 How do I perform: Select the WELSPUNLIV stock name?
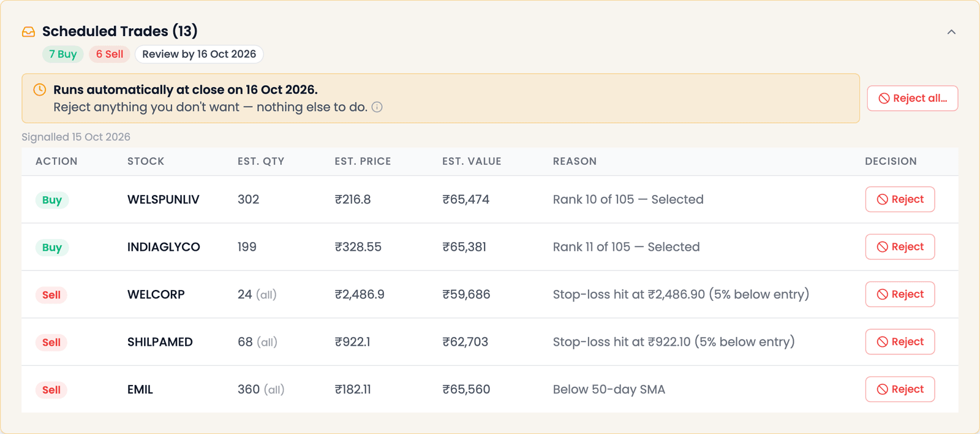pos(164,199)
